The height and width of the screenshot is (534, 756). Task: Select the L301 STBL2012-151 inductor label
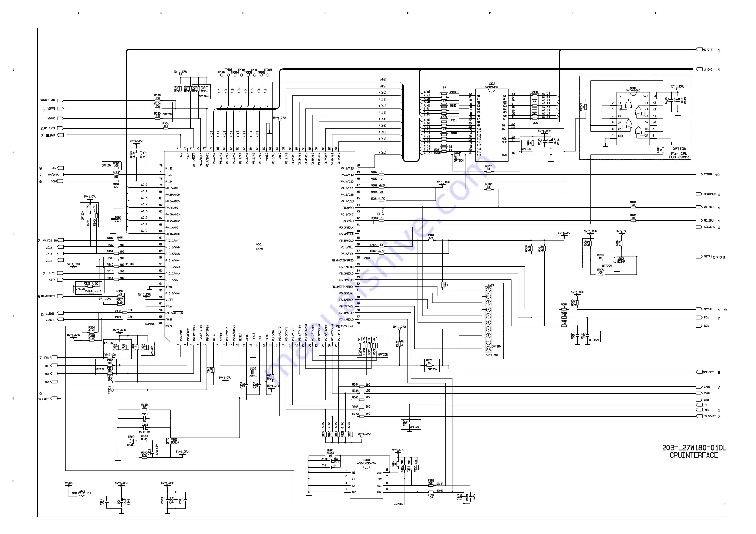[x=81, y=492]
